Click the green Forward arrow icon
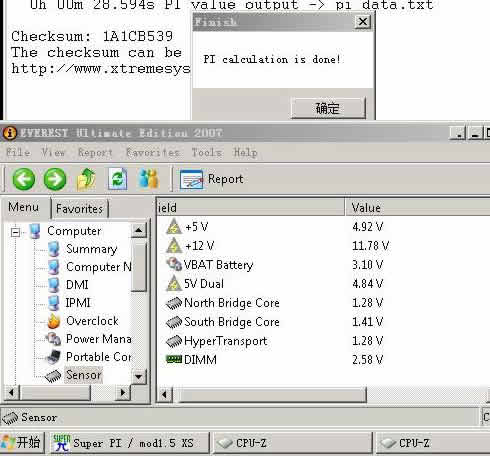Screen dimensions: 490x456 tap(55, 179)
